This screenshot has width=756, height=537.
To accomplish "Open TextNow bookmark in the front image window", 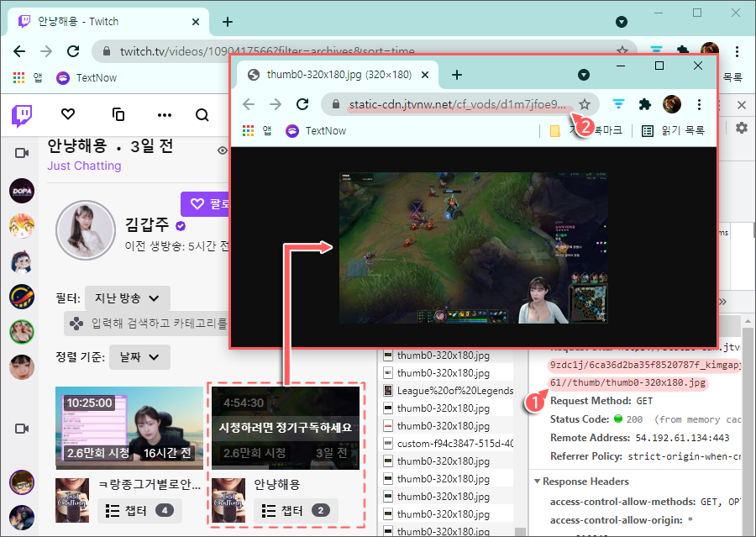I will (x=317, y=131).
